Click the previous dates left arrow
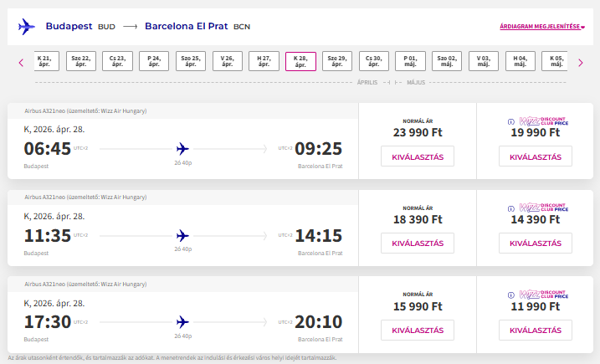600x364 pixels. [21, 62]
